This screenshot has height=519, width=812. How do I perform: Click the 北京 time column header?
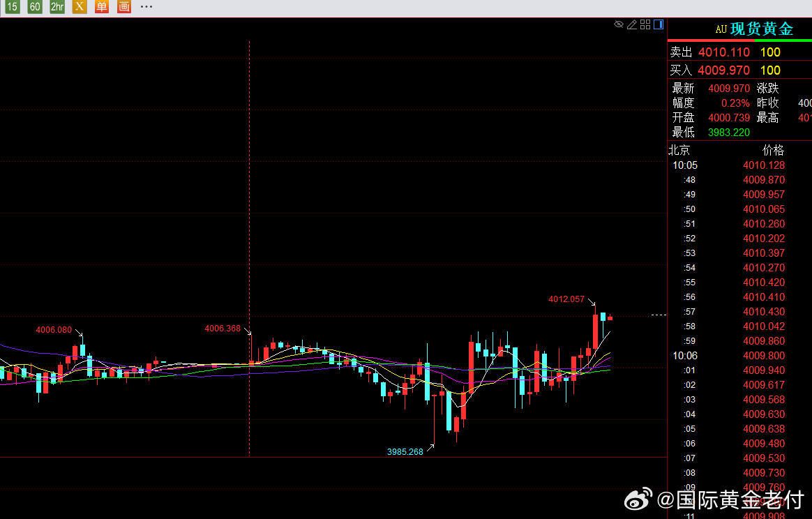click(x=679, y=150)
